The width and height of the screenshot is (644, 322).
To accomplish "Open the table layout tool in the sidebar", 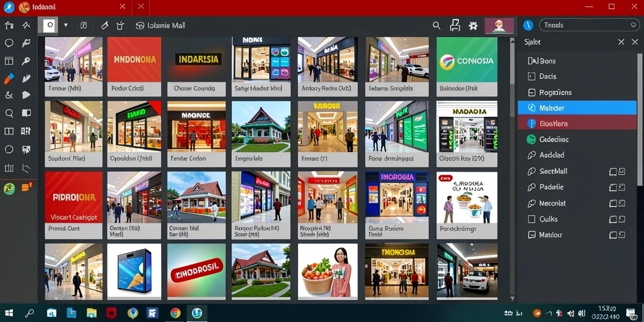I will (x=9, y=61).
